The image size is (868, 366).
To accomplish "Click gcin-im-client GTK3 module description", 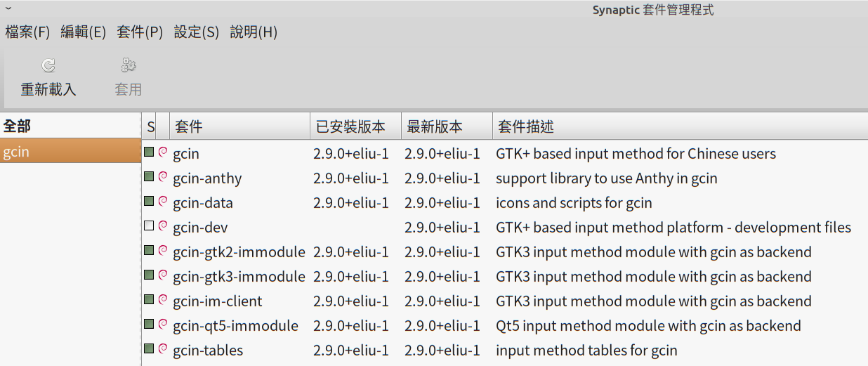I will pos(654,301).
